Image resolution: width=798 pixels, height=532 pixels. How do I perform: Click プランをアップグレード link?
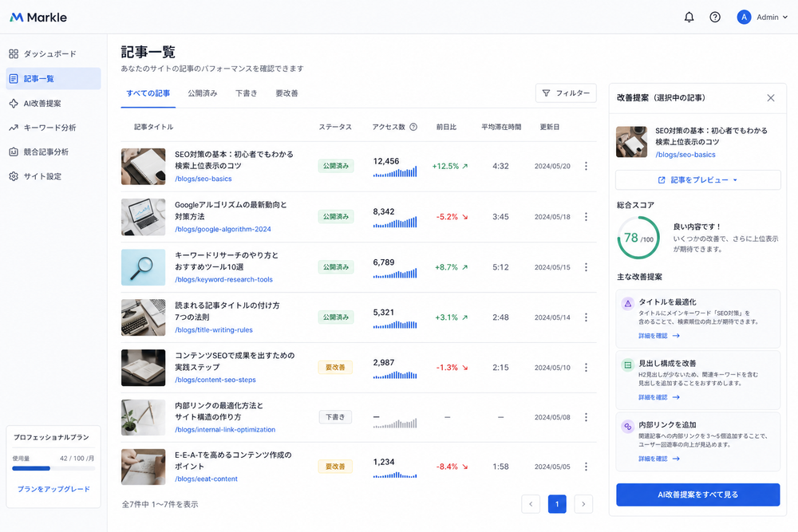click(53, 489)
